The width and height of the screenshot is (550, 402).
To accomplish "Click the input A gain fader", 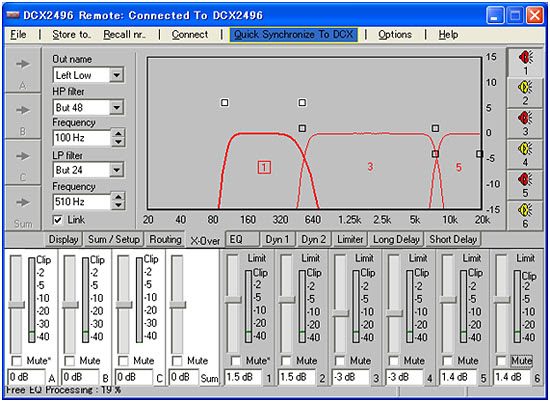I will click(16, 304).
